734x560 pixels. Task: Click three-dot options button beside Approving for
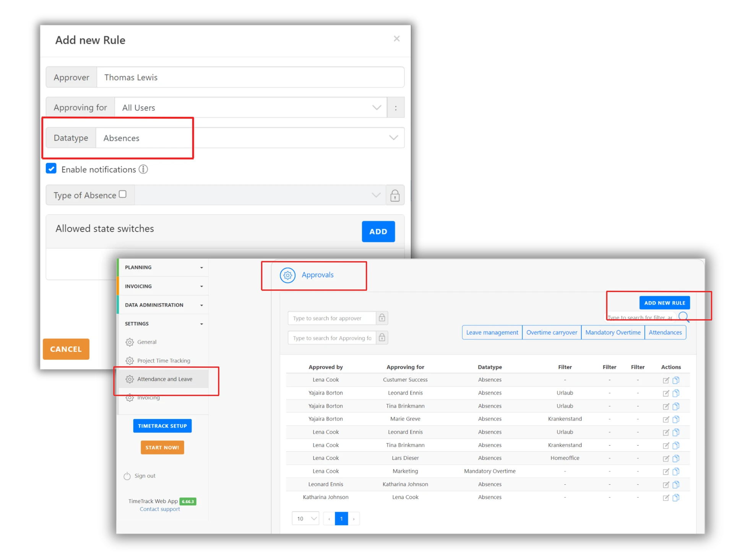click(396, 108)
